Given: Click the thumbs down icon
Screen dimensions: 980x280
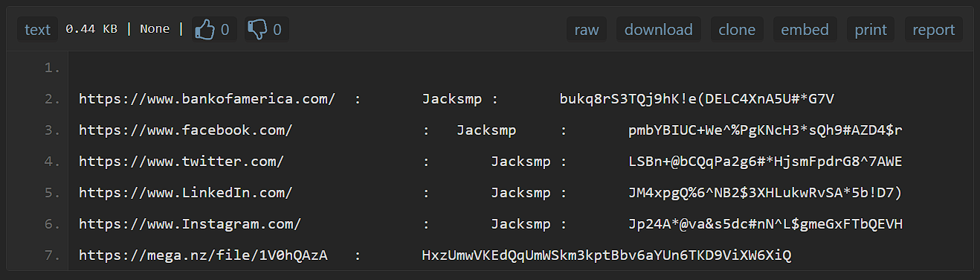Looking at the screenshot, I should [257, 30].
